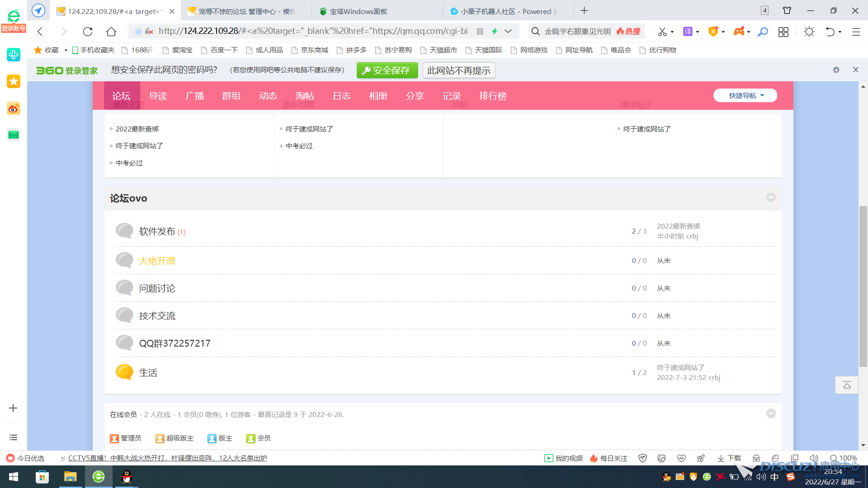The image size is (868, 488).
Task: Open the browser main menu hamburger icon
Action: pyautogui.click(x=856, y=31)
